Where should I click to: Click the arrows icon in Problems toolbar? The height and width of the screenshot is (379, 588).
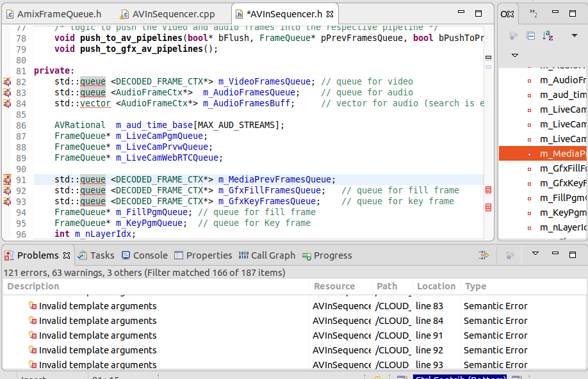[x=484, y=255]
